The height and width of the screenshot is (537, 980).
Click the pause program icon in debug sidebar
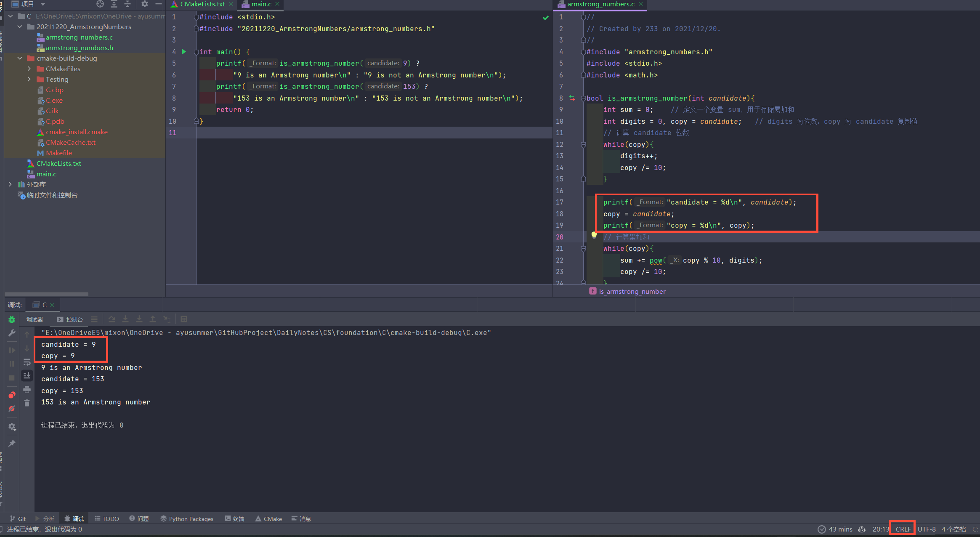click(x=12, y=364)
